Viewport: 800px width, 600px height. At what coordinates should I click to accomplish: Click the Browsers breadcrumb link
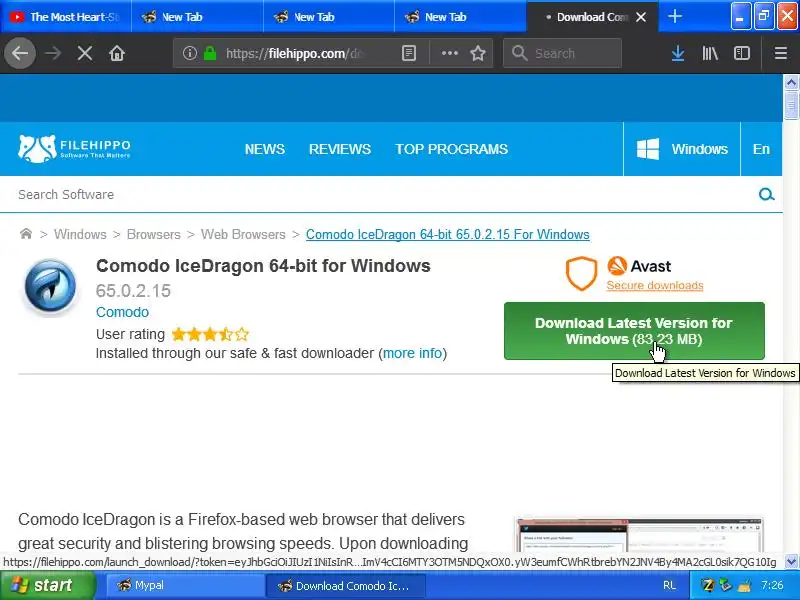click(x=154, y=234)
